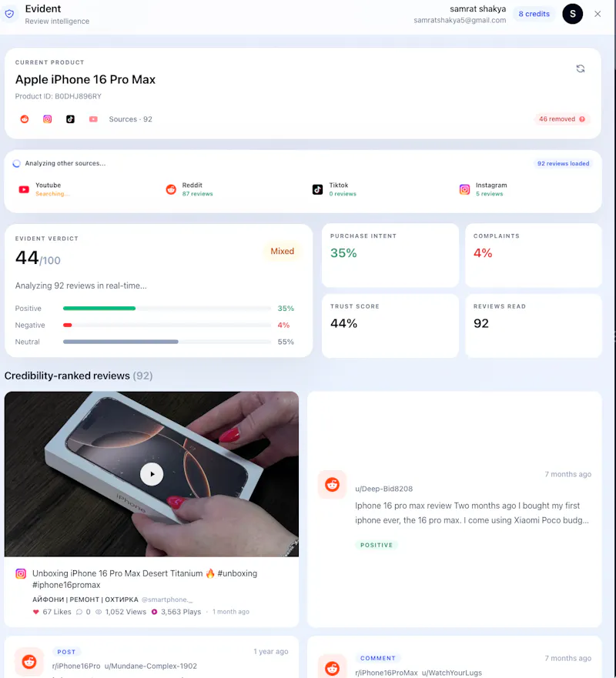Click the Product ID B0DHJ896RY text
Viewport: 616px width, 678px height.
(x=58, y=96)
